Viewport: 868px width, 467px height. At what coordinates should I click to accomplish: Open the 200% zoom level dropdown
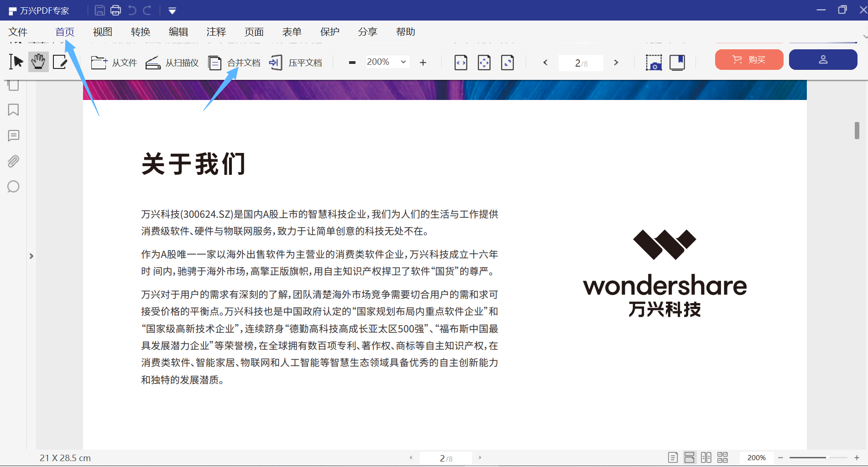387,62
